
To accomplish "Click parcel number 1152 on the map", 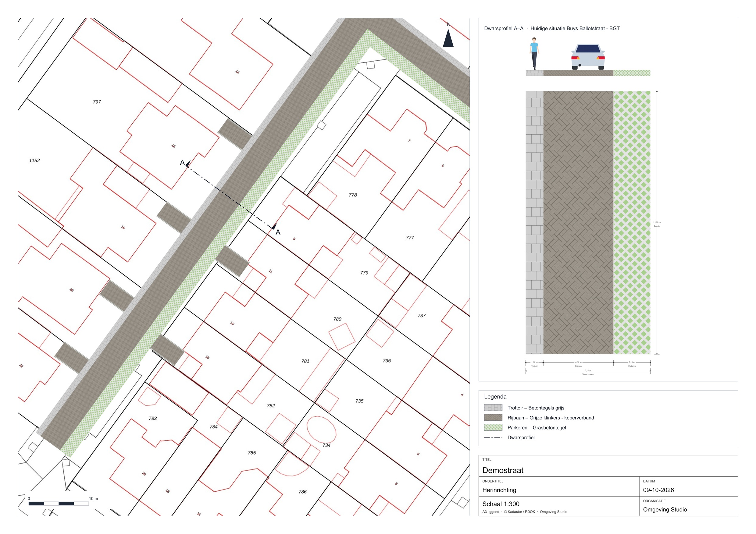I will pyautogui.click(x=34, y=161).
